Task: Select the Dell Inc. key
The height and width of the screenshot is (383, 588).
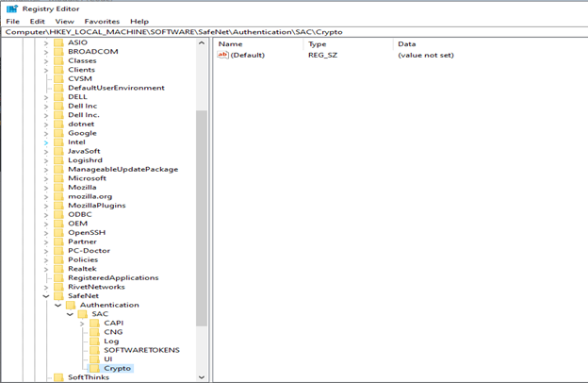Action: click(84, 115)
